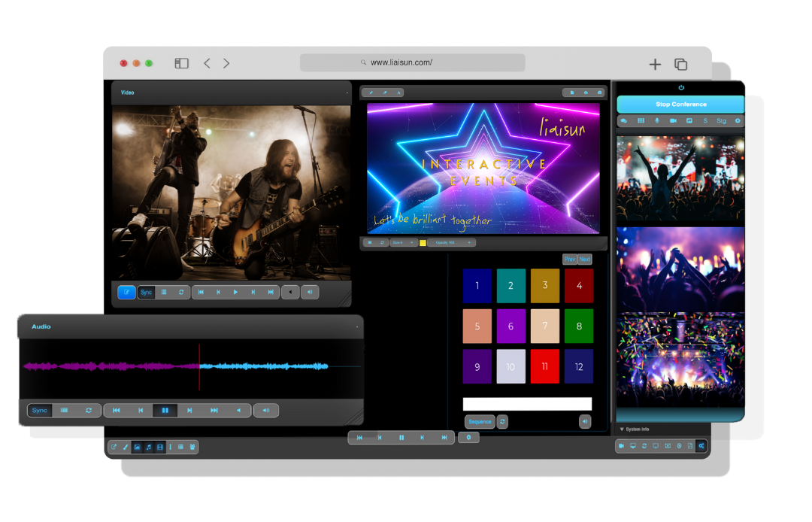Toggle Sync in the Video panel

146,292
